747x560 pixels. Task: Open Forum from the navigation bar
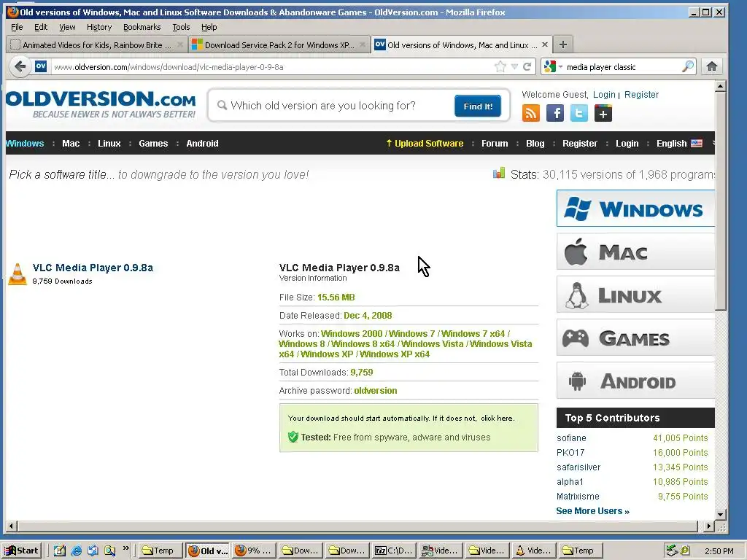click(x=495, y=144)
